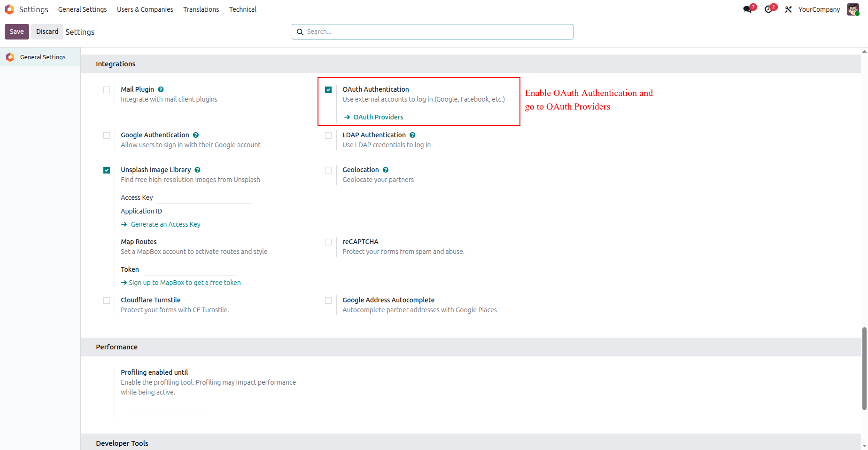Open Geolocation help icon

[386, 170]
